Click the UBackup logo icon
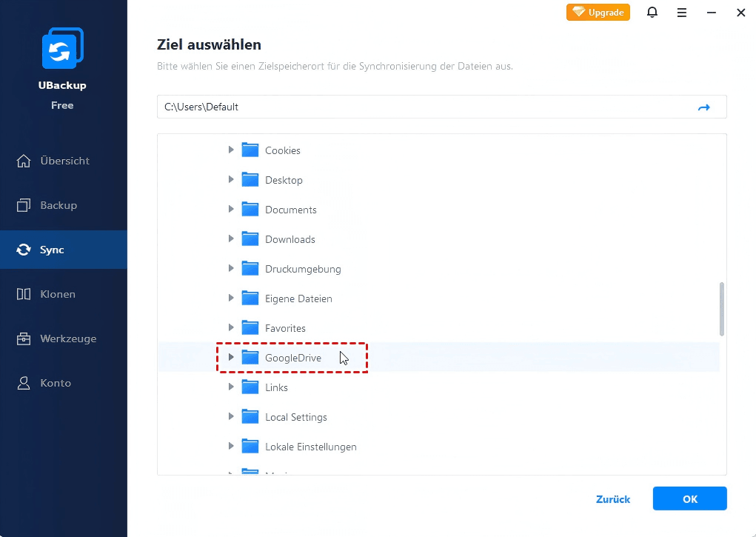 pyautogui.click(x=62, y=50)
